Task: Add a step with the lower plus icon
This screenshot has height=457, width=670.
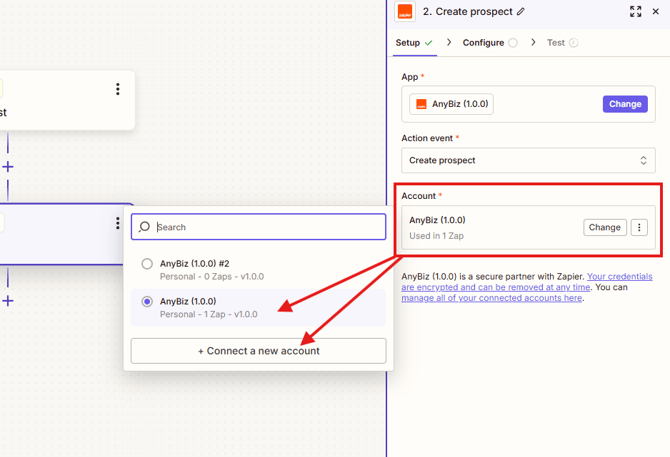Action: tap(8, 301)
